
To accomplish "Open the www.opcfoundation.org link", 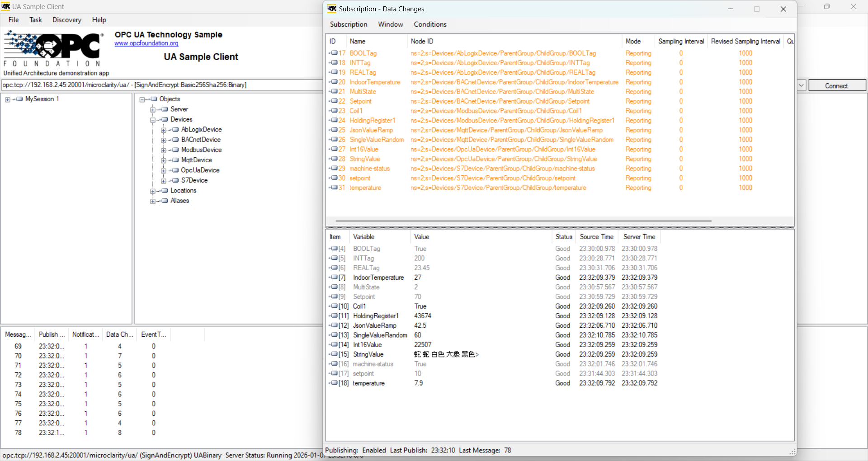I will pyautogui.click(x=146, y=43).
